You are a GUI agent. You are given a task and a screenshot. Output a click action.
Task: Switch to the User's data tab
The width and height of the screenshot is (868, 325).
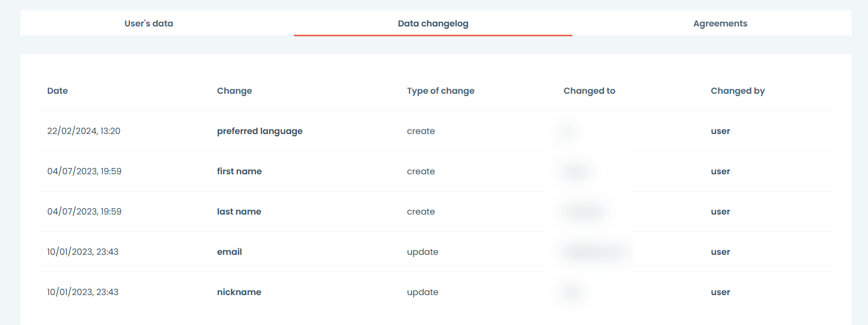coord(148,24)
